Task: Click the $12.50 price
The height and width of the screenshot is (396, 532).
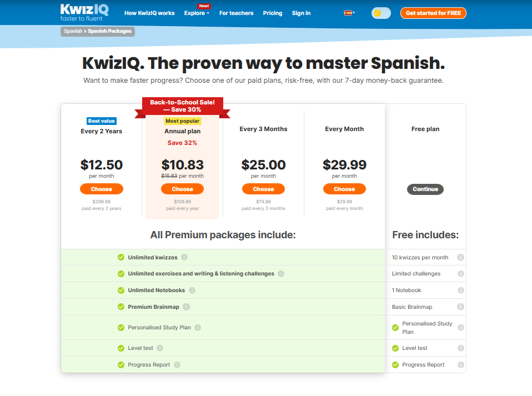Action: click(x=102, y=165)
